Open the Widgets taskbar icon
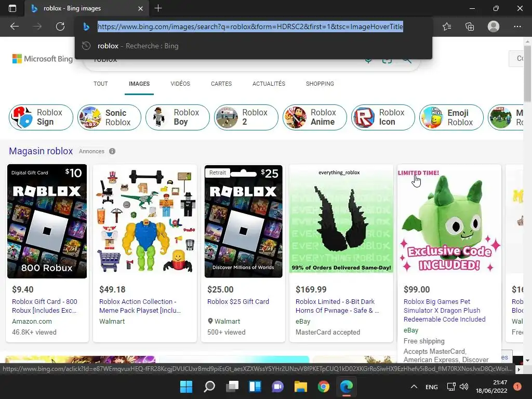The width and height of the screenshot is (532, 399). 255,387
